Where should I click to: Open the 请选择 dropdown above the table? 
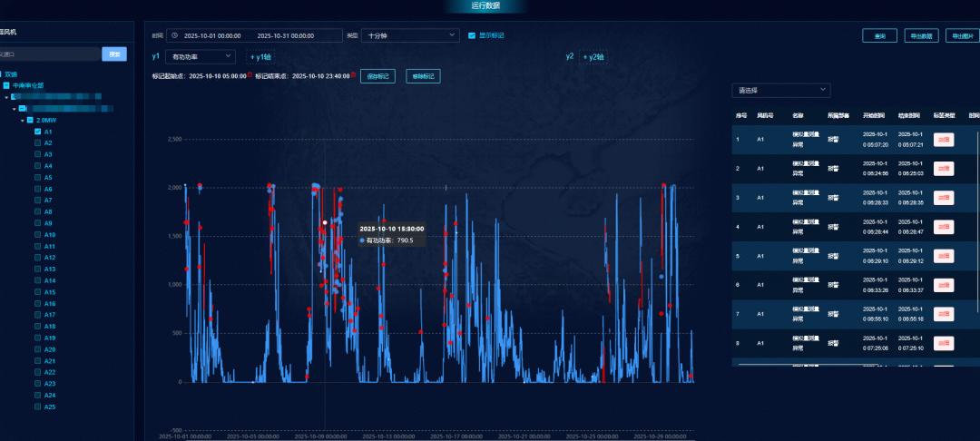click(x=780, y=90)
